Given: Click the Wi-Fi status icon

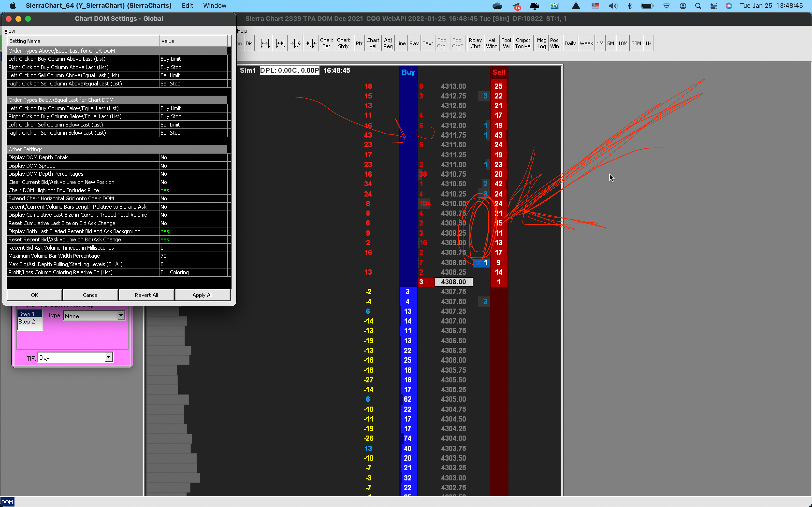Looking at the screenshot, I should [x=666, y=6].
